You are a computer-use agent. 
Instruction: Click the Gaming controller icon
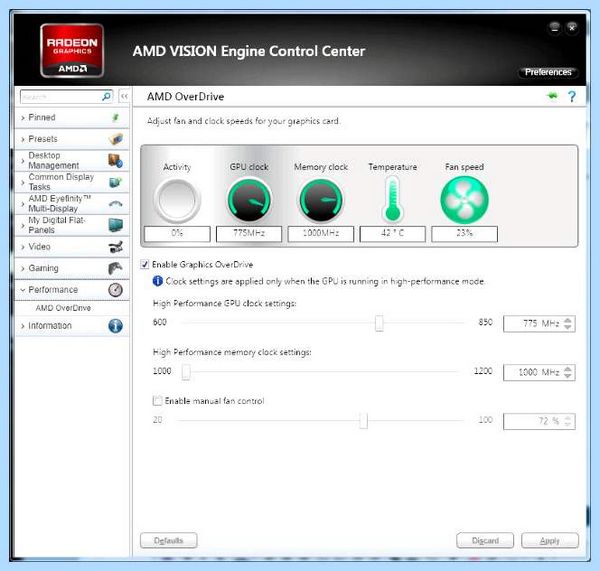116,268
